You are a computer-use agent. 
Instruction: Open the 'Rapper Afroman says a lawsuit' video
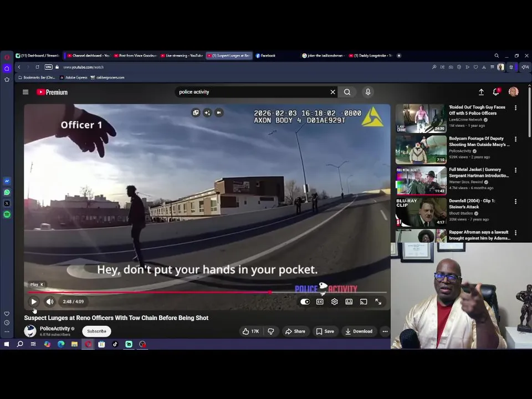point(479,235)
